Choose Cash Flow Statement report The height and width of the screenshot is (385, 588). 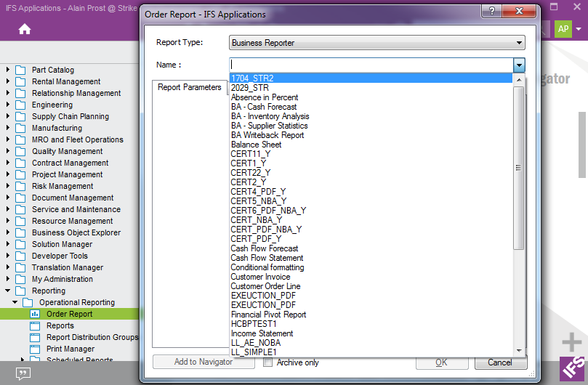267,258
